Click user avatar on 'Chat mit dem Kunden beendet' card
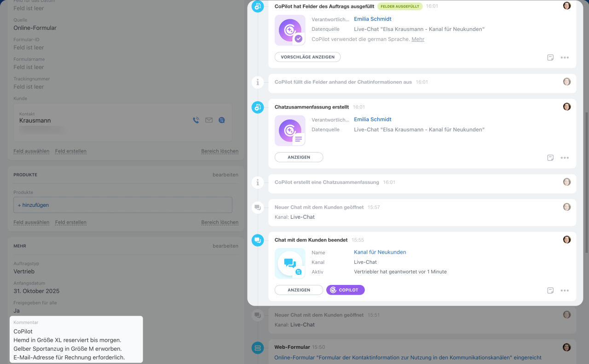This screenshot has width=589, height=364. [x=567, y=239]
